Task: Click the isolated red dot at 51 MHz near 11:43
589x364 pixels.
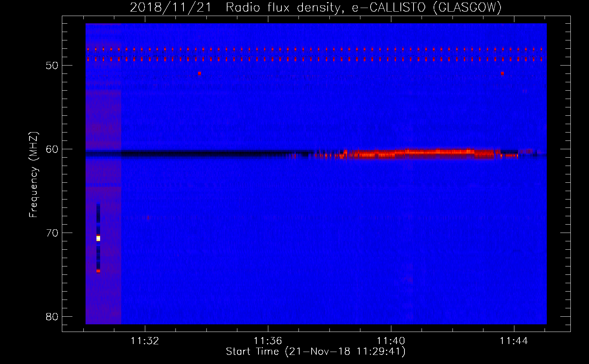Action: [502, 73]
